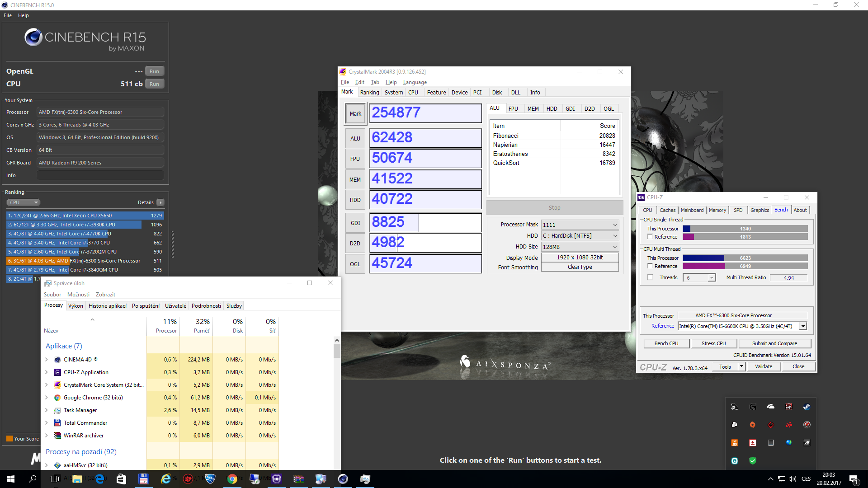Click the Cinebench Info input field
Screen dimensions: 868x488
pyautogui.click(x=100, y=175)
